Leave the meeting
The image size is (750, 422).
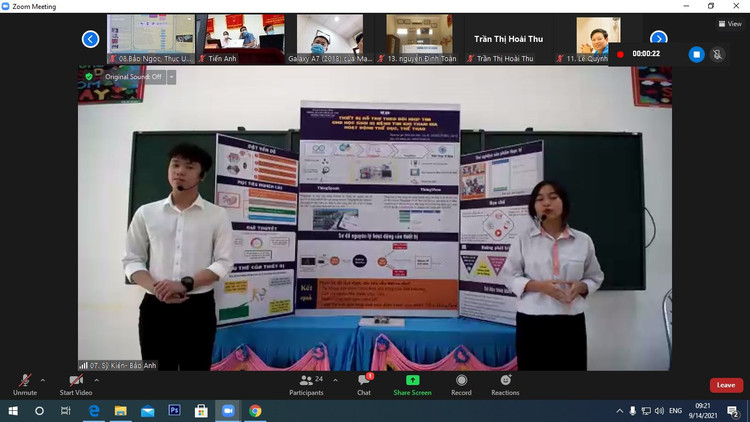[726, 385]
